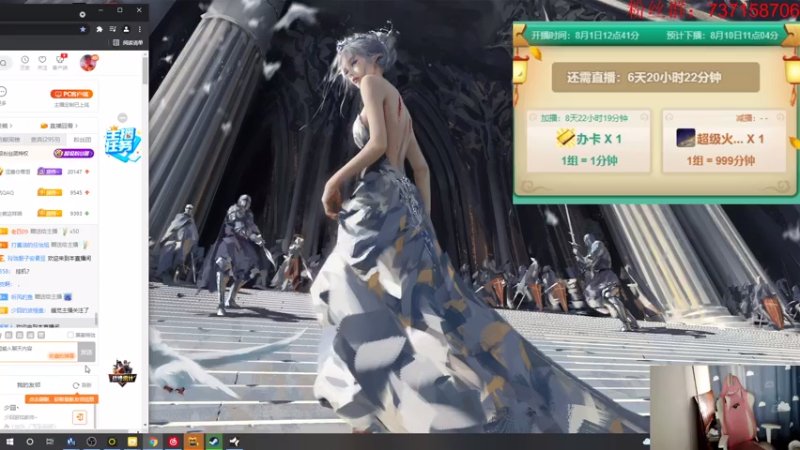Open the Windows Start menu
The image size is (800, 450).
click(x=9, y=442)
